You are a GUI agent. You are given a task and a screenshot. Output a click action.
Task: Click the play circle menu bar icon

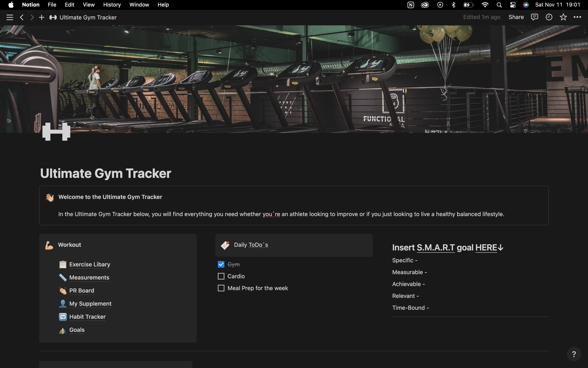pos(440,5)
